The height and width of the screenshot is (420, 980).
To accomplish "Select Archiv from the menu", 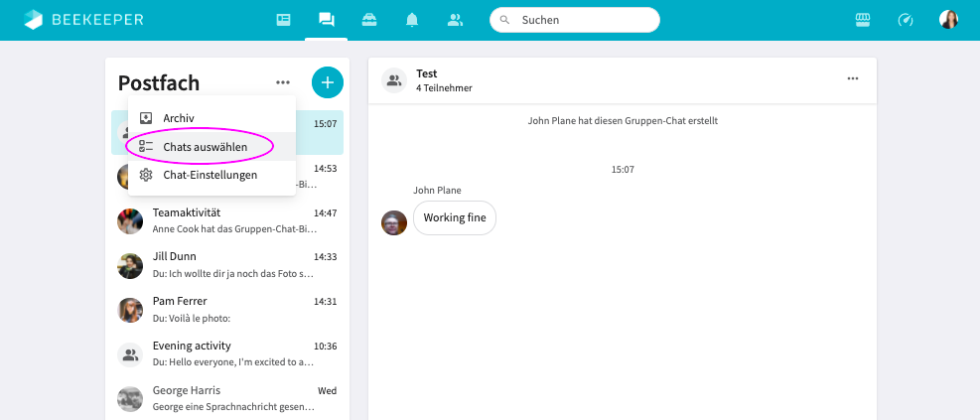I will click(x=211, y=118).
